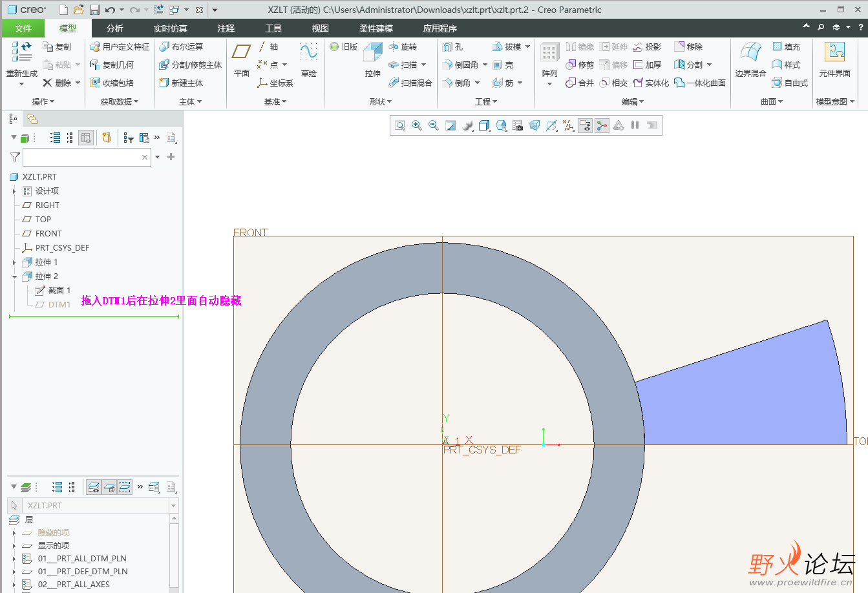Viewport: 868px width, 593px height.
Task: Click the 布尔运算 (Boolean Operations) tool
Action: click(181, 47)
